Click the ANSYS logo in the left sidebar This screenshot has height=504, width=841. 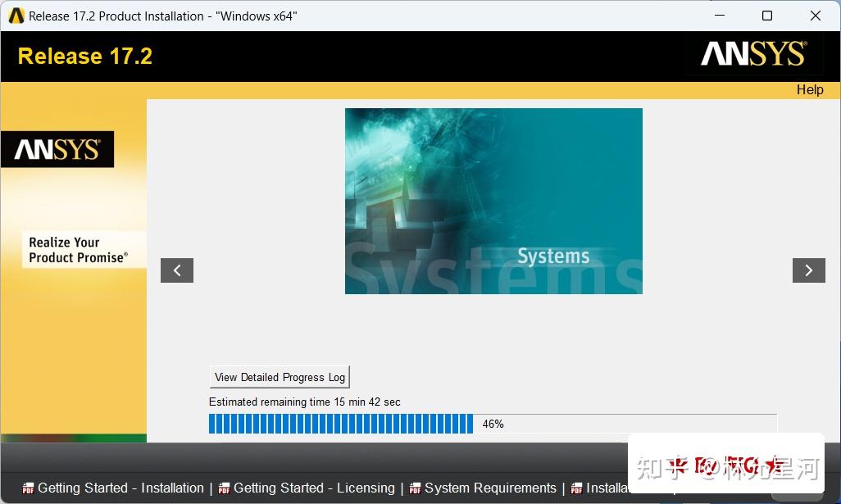tap(57, 149)
